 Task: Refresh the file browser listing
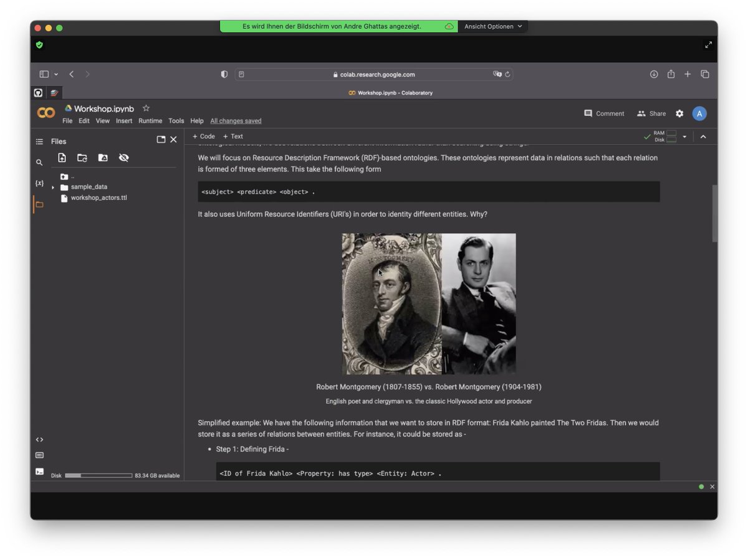click(x=82, y=158)
